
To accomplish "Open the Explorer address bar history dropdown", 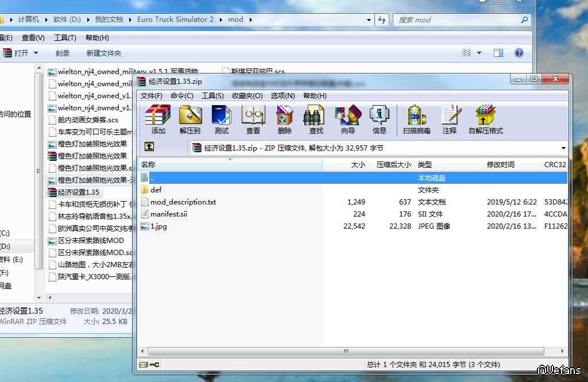I will tap(369, 20).
